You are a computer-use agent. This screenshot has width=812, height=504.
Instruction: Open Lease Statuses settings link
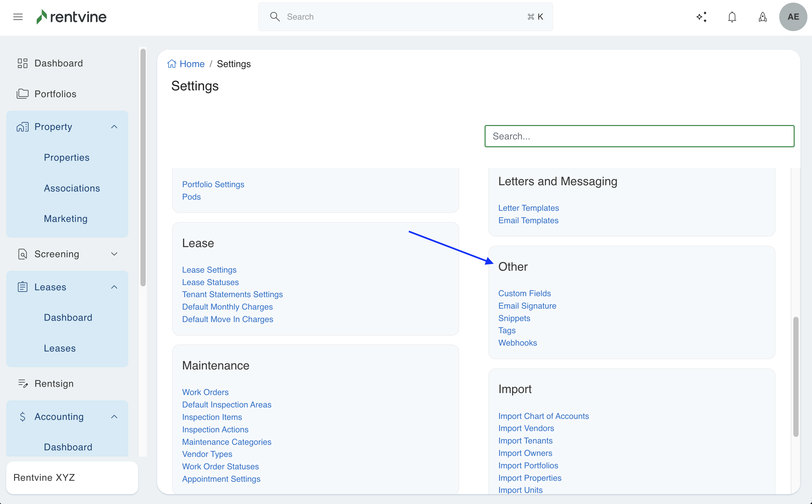point(210,282)
